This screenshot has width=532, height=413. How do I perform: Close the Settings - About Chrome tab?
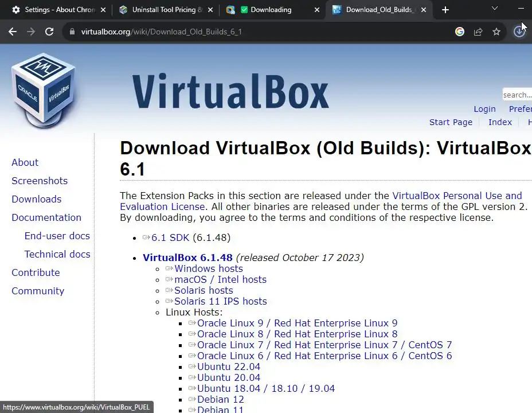(x=103, y=10)
